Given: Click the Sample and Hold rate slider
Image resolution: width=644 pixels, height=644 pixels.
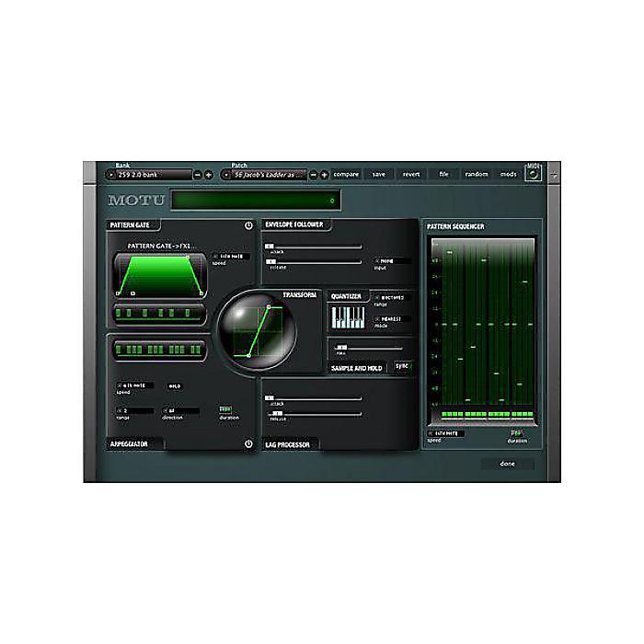Looking at the screenshot, I should [368, 348].
